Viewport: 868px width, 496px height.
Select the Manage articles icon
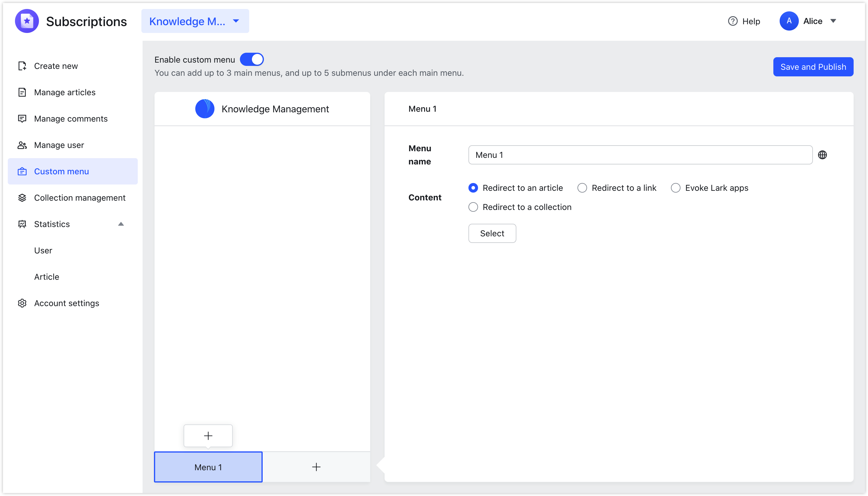pyautogui.click(x=22, y=92)
